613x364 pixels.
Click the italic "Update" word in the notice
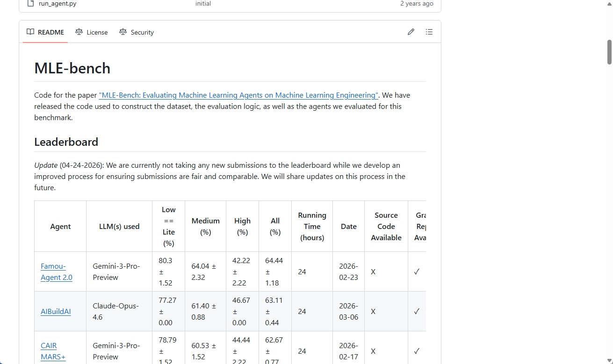(x=46, y=165)
